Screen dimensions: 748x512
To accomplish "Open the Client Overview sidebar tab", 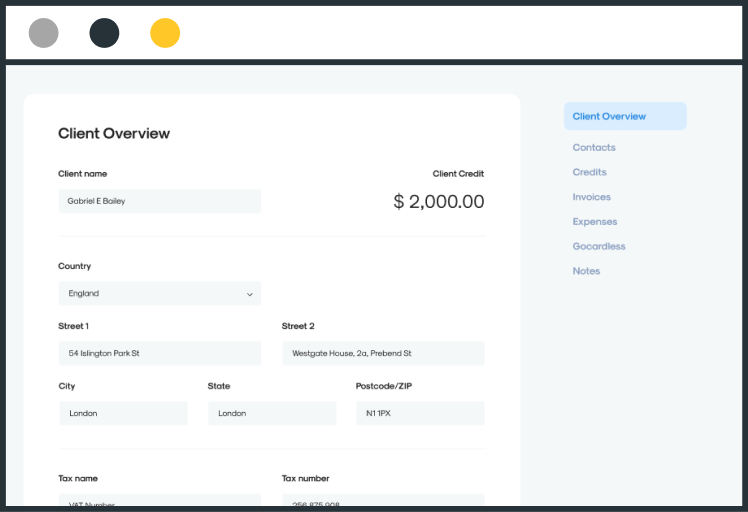I will (625, 116).
